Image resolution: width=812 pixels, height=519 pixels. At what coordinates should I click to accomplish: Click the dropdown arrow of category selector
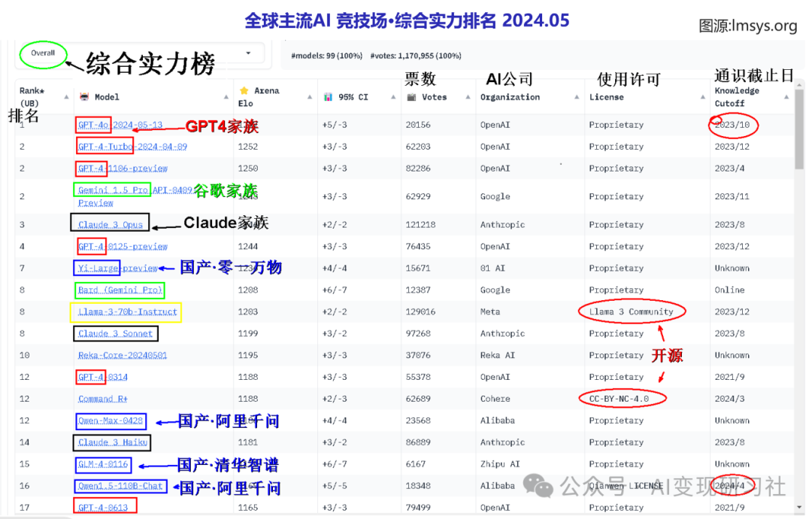(x=248, y=53)
